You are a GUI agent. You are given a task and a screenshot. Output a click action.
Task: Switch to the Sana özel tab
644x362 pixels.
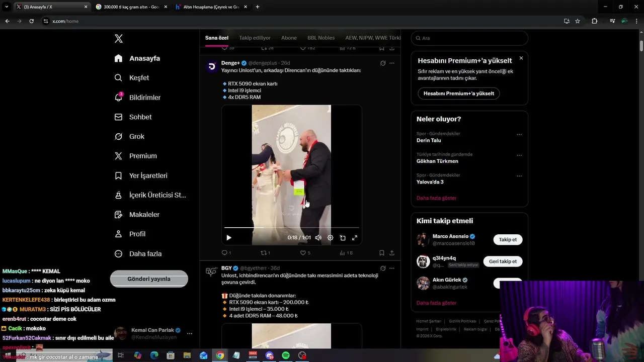click(x=217, y=38)
